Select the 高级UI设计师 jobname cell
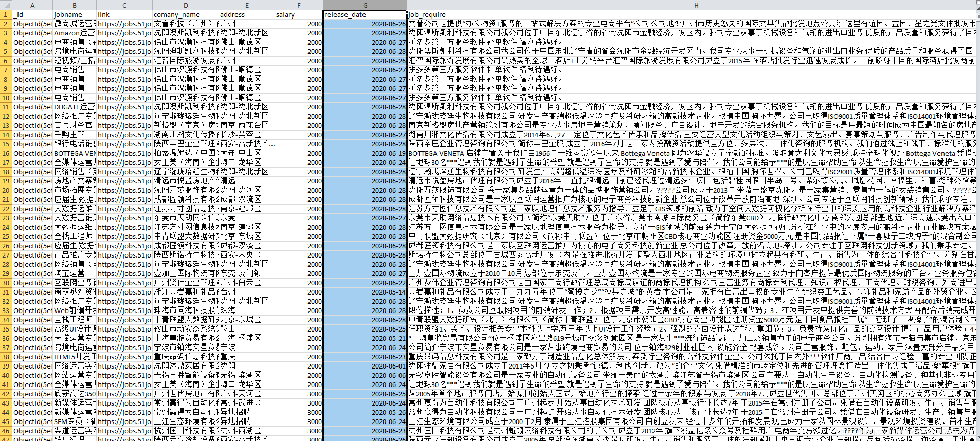This screenshot has height=441, width=980. pyautogui.click(x=75, y=329)
